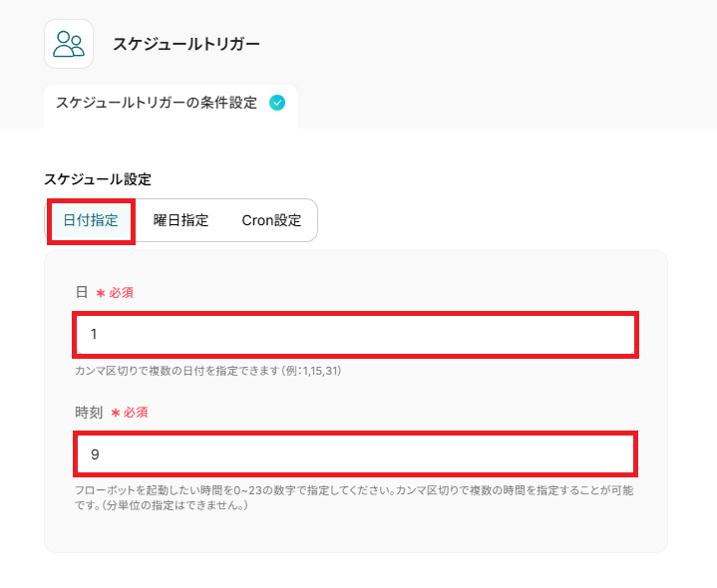Click the 時刻 field label
717x588 pixels.
pyautogui.click(x=89, y=413)
